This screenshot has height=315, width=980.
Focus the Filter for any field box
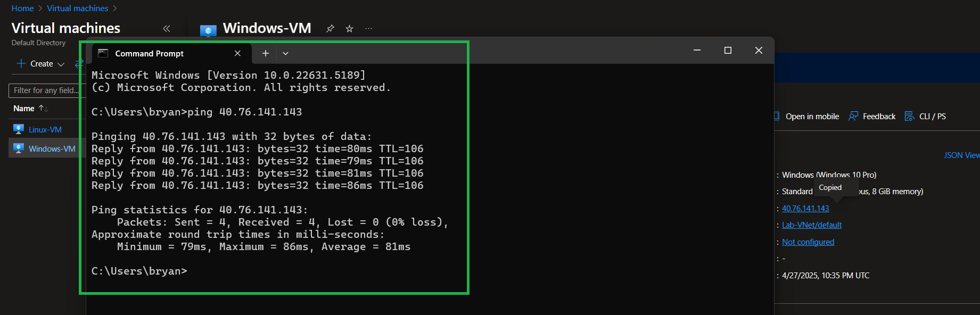47,90
